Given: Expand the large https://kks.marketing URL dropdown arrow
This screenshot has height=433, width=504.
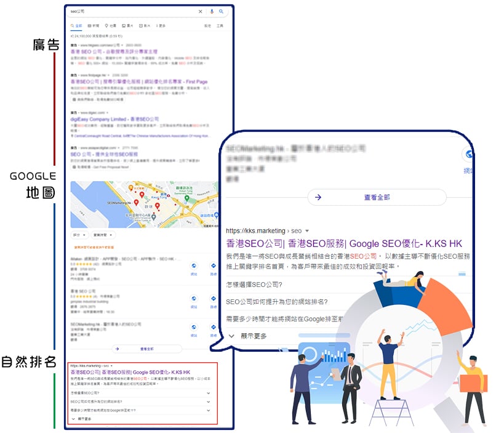Looking at the screenshot, I should [307, 231].
